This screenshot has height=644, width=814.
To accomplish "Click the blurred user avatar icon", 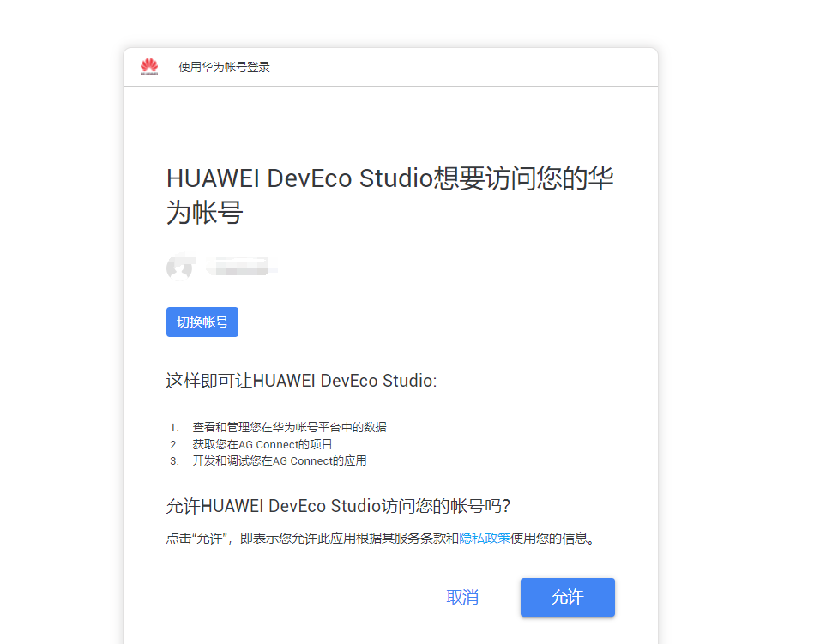I will coord(180,268).
